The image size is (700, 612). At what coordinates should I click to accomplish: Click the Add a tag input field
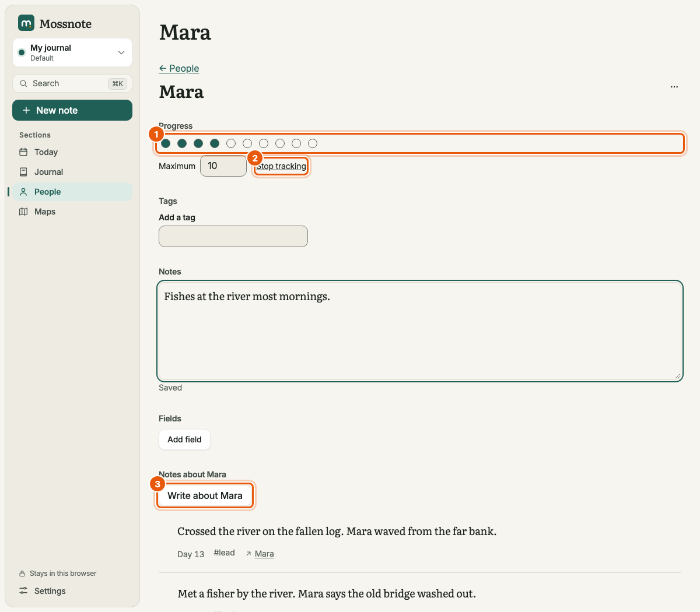233,236
